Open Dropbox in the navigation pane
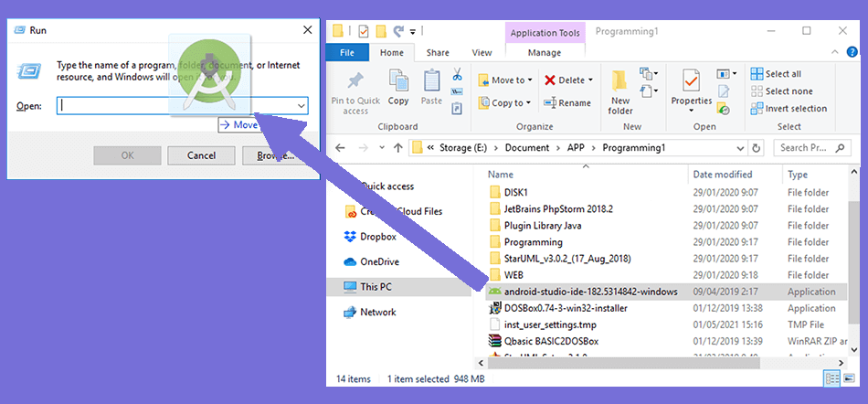This screenshot has width=868, height=404. coord(377,237)
